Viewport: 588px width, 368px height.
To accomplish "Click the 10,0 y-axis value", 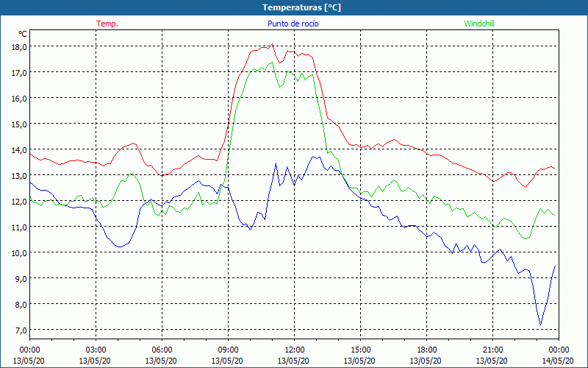I will [x=19, y=252].
